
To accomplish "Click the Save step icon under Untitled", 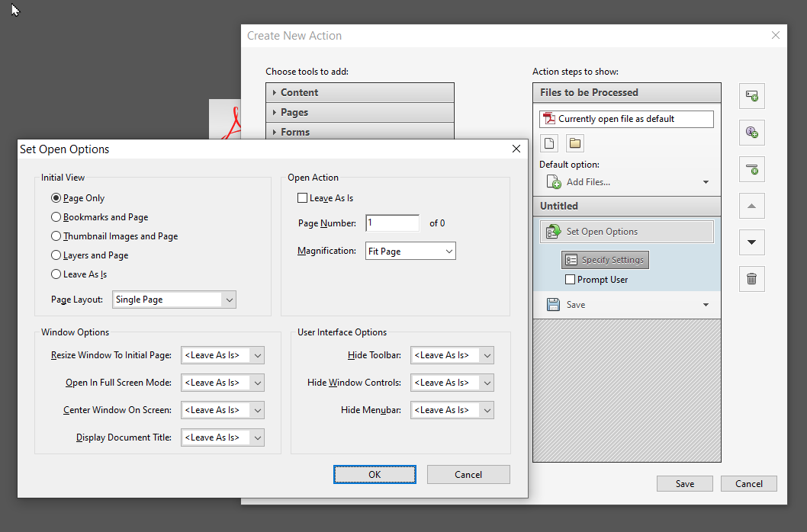I will [554, 304].
